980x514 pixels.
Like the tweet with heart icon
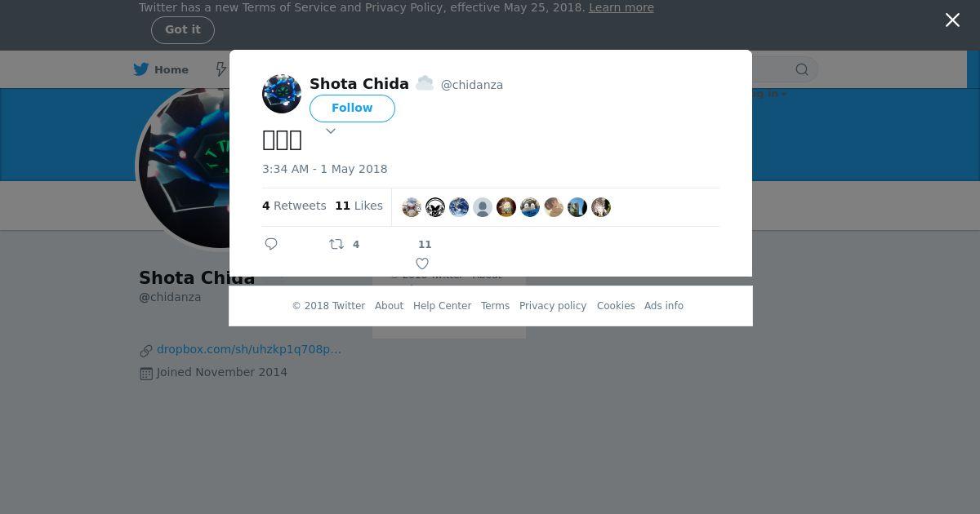[x=422, y=264]
